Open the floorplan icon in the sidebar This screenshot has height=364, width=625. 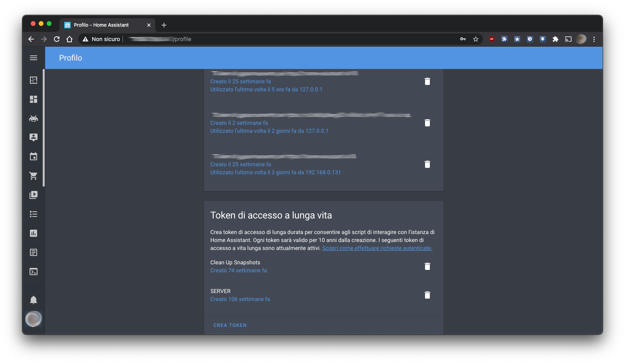click(34, 80)
